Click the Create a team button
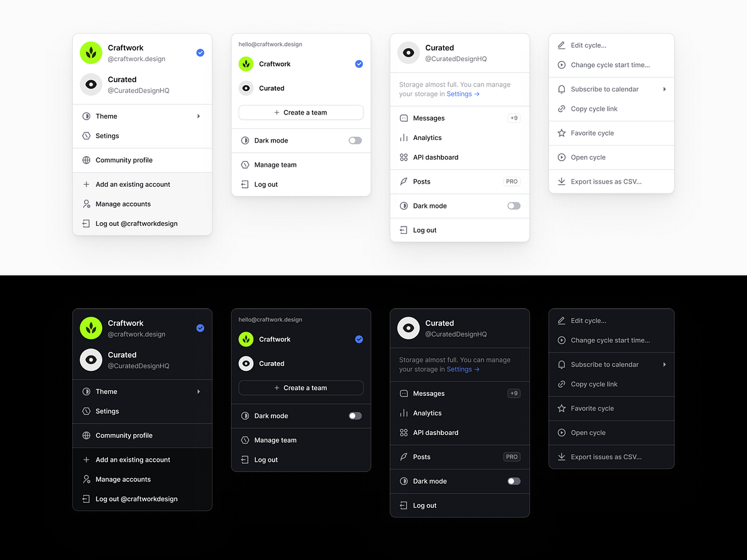This screenshot has width=747, height=560. point(301,112)
